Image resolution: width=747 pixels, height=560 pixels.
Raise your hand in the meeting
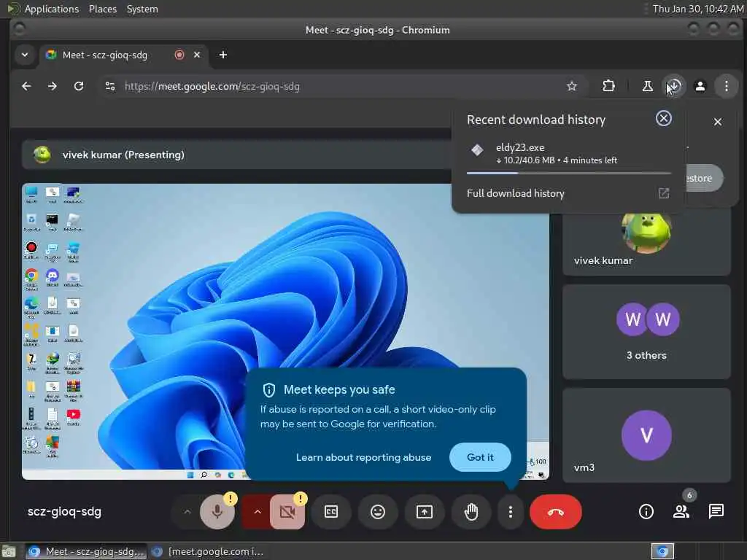tap(471, 512)
